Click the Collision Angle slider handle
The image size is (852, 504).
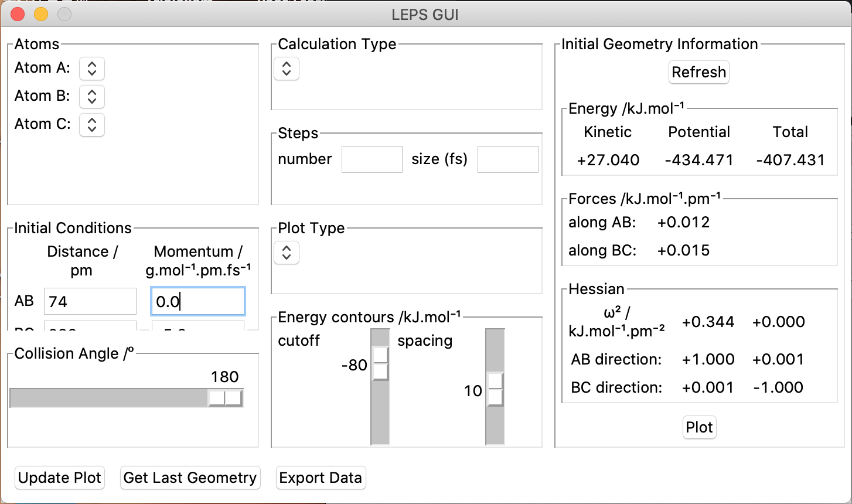tap(226, 399)
